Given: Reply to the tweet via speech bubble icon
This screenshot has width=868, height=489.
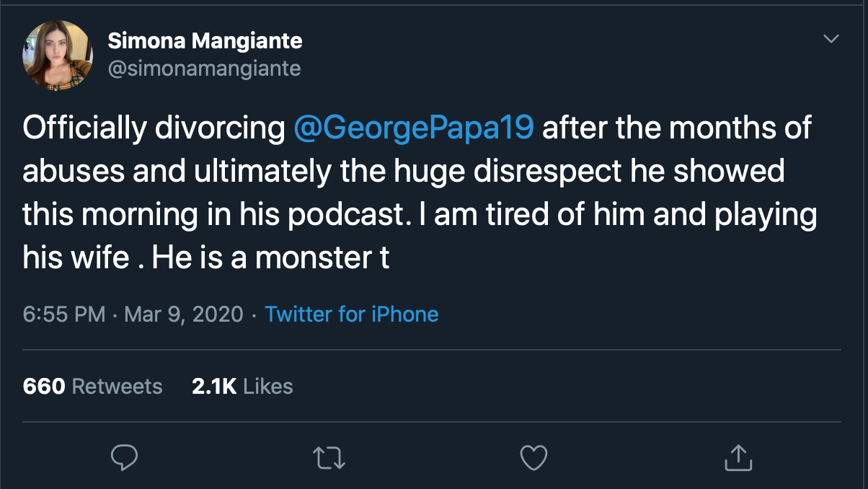Looking at the screenshot, I should click(x=124, y=457).
